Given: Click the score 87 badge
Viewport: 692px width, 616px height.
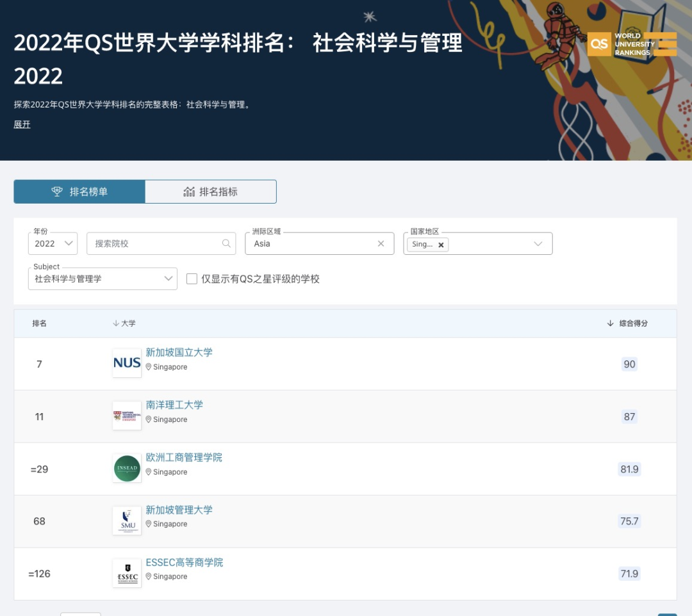Looking at the screenshot, I should tap(629, 417).
